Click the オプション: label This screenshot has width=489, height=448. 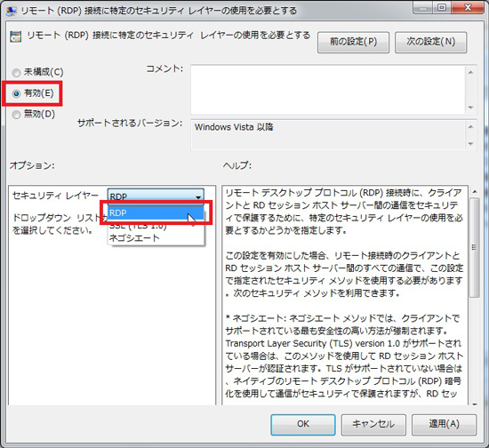pyautogui.click(x=32, y=165)
